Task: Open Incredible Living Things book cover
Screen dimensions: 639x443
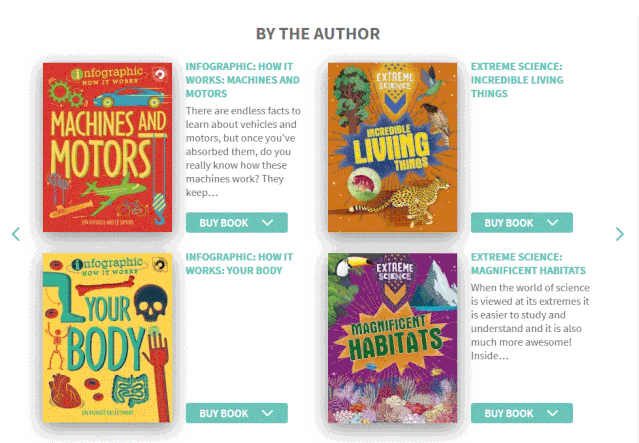Action: (x=392, y=147)
